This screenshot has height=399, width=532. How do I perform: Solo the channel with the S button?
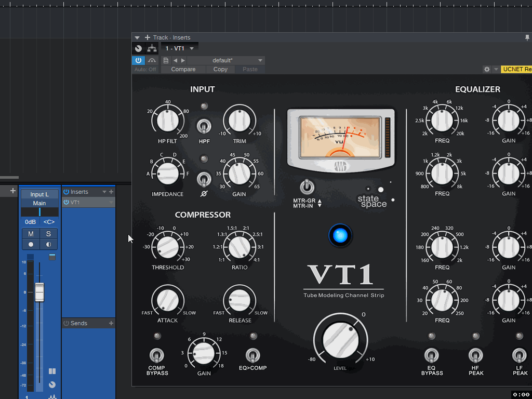48,234
